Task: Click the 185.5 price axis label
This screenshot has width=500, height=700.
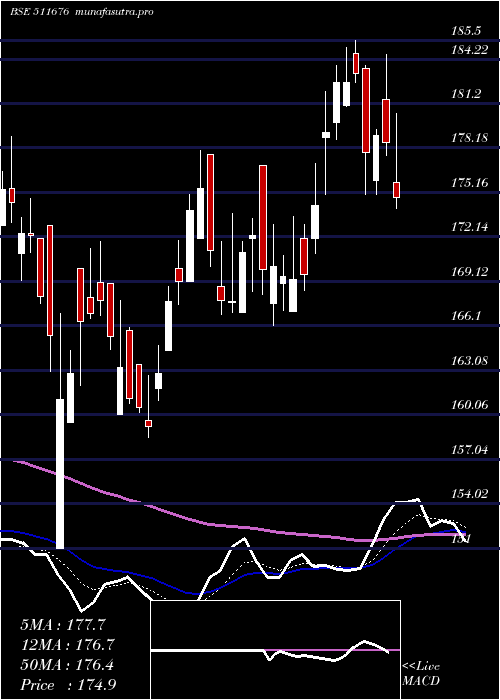Action: pos(466,31)
